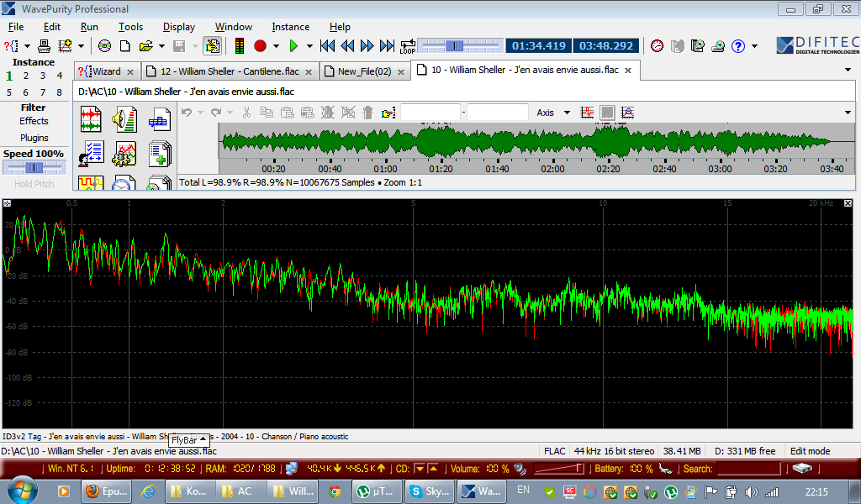The width and height of the screenshot is (861, 504).
Task: Toggle Hold Pitch option
Action: pyautogui.click(x=34, y=184)
